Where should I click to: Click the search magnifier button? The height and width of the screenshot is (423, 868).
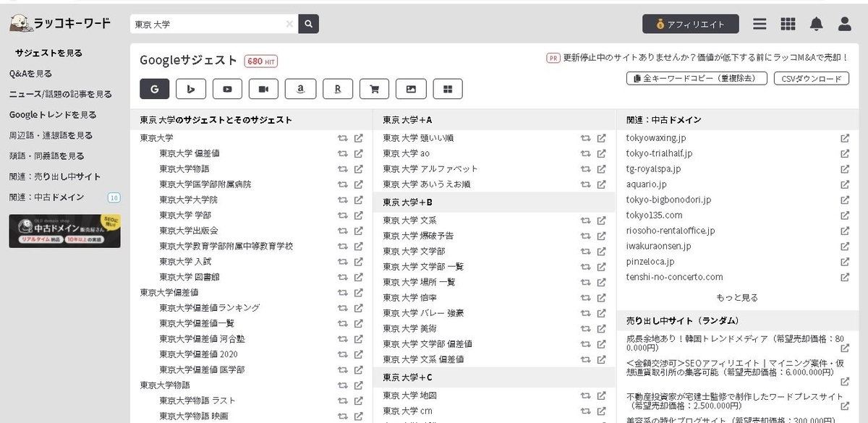coord(308,24)
